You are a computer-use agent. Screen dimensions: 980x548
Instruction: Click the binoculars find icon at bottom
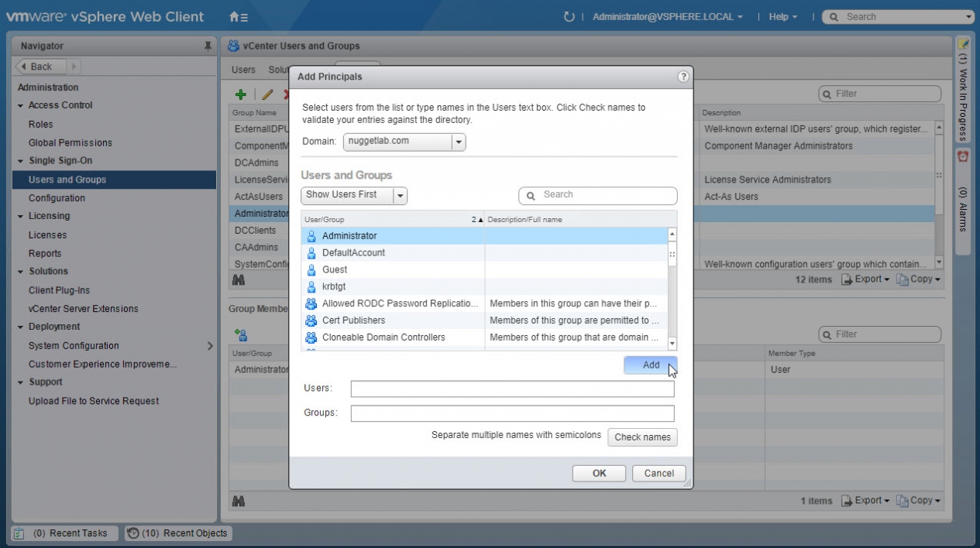239,502
